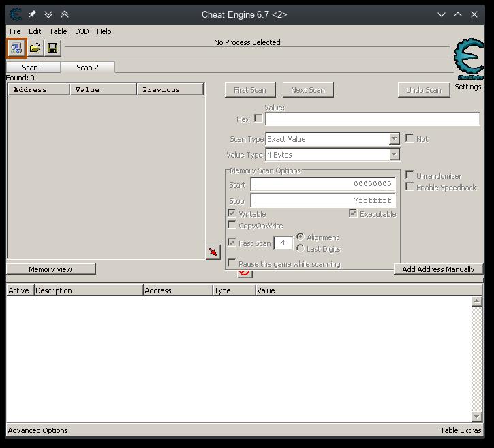Open the Help menu
Viewport: 494px width, 448px height.
pyautogui.click(x=104, y=31)
